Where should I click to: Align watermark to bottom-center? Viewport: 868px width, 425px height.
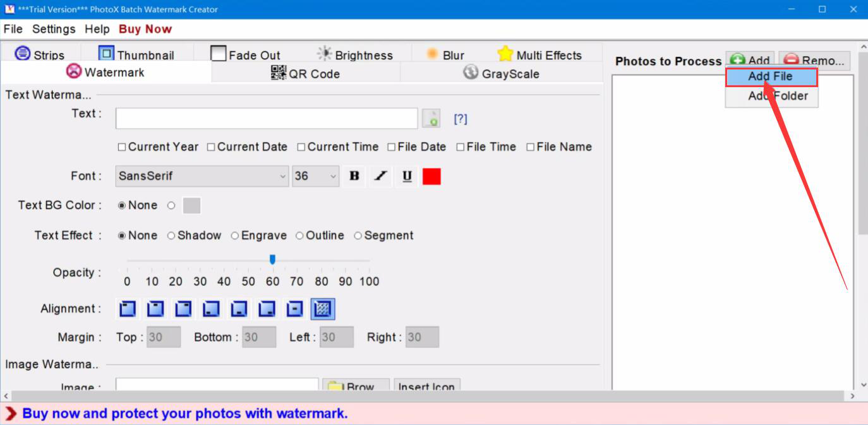[x=239, y=309]
